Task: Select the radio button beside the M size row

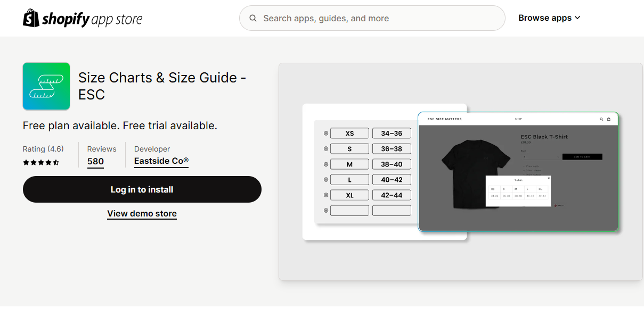Action: [325, 164]
